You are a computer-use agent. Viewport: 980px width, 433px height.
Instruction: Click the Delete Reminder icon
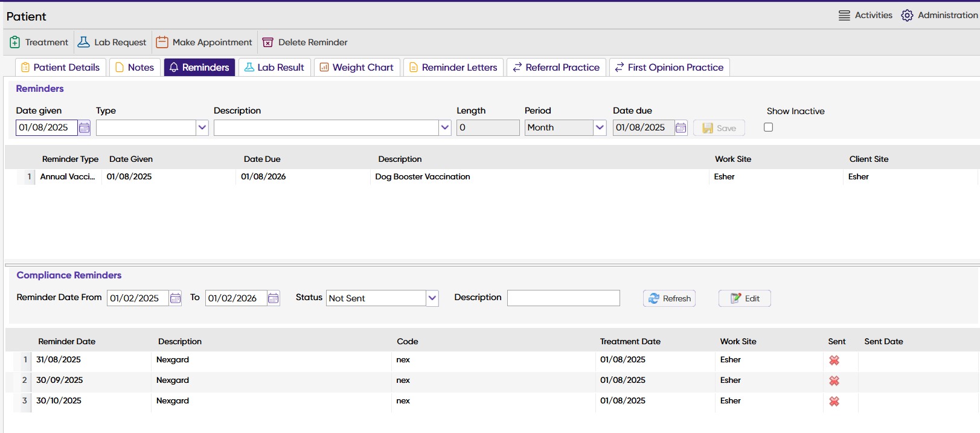(x=267, y=42)
